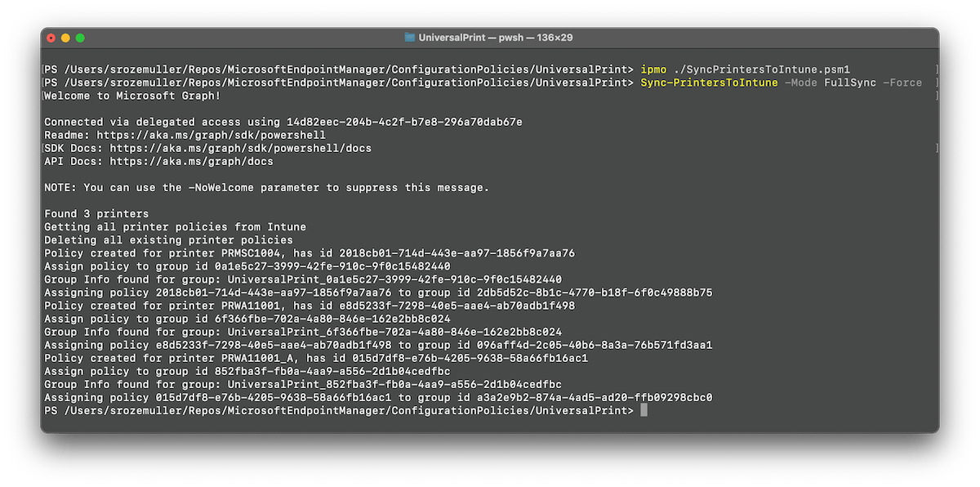This screenshot has width=980, height=487.
Task: Click the -NoWelcome parameter note line
Action: click(x=266, y=187)
